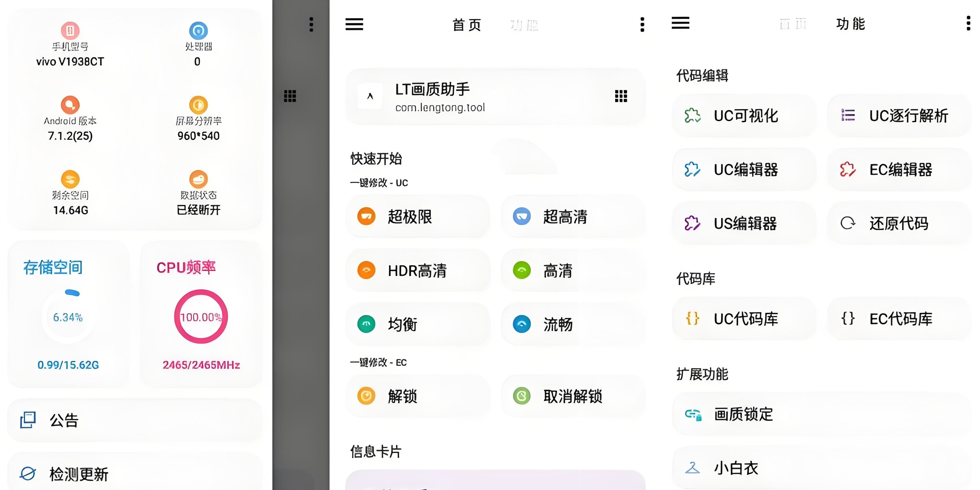Open hamburger menu on 功能 screen
The height and width of the screenshot is (490, 980).
click(680, 23)
